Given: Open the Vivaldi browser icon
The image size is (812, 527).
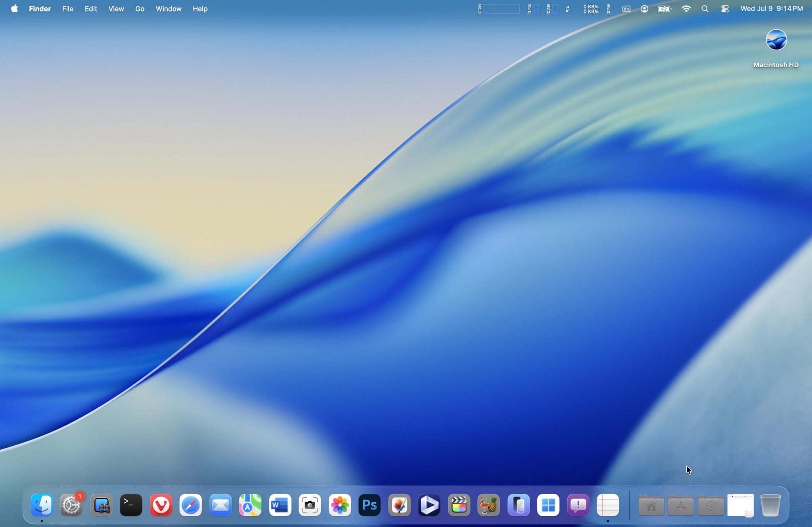Looking at the screenshot, I should (161, 505).
